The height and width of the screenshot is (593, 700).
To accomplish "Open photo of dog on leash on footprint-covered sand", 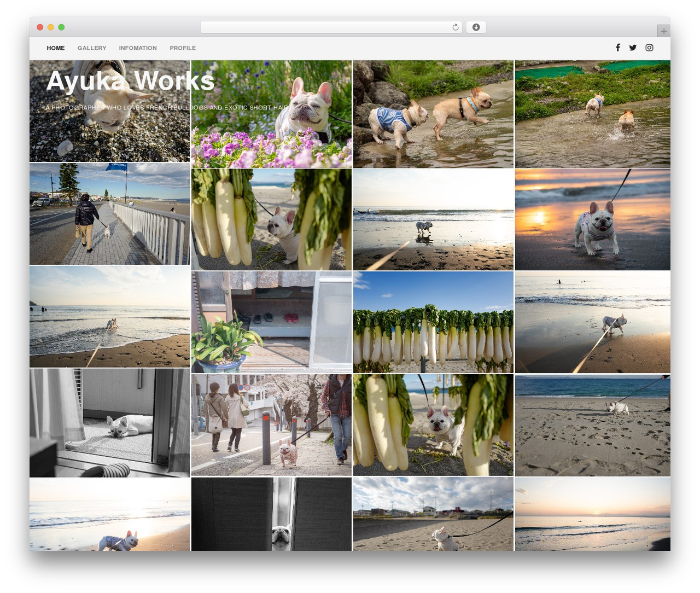I will (592, 425).
